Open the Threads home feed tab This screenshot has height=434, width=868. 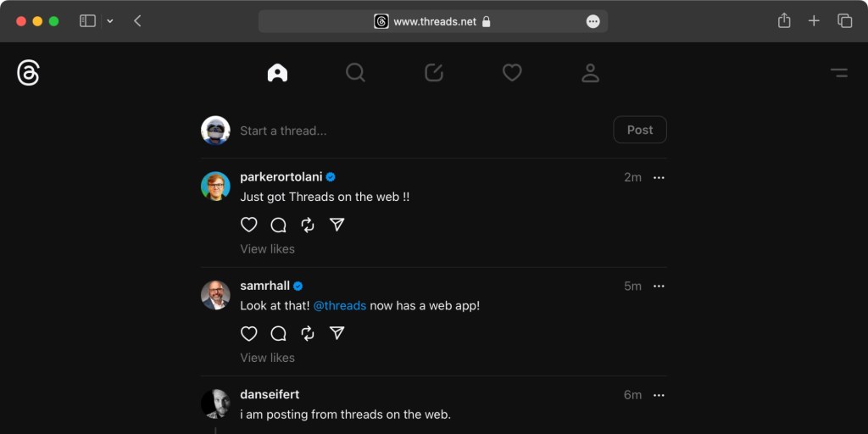tap(277, 74)
